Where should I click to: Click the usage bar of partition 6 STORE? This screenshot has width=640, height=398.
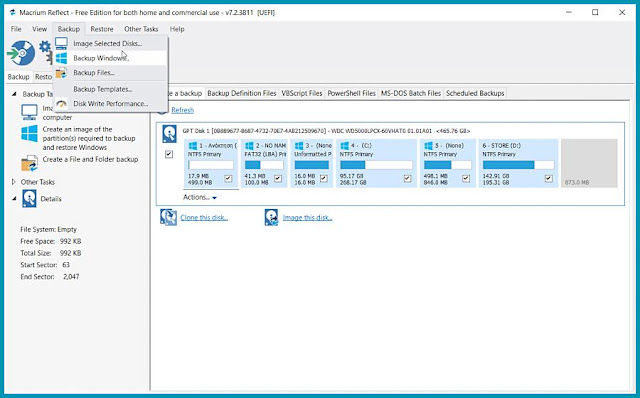click(x=518, y=165)
